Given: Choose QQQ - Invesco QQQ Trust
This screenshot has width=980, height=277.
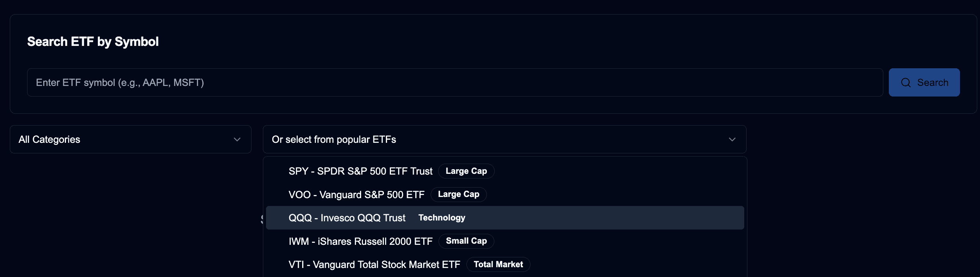Looking at the screenshot, I should click(x=347, y=217).
